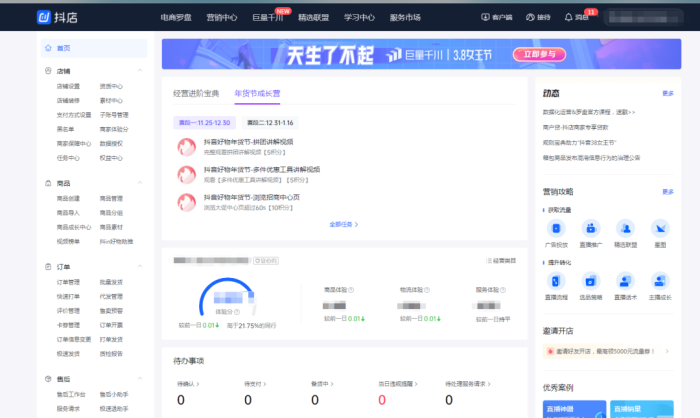
Task: Click 更多 next to 动态
Action: point(668,93)
